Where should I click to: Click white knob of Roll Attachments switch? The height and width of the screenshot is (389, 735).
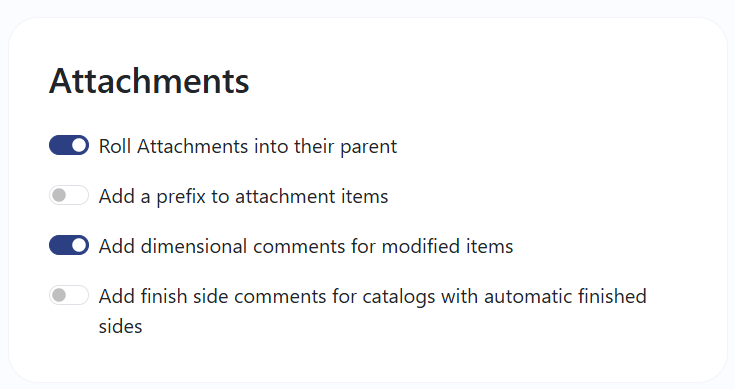[79, 145]
